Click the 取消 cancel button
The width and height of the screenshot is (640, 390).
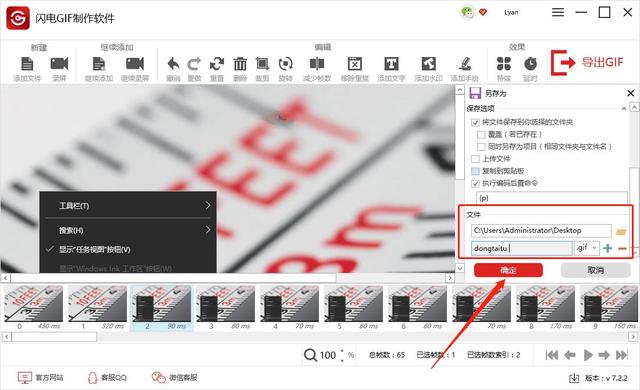click(596, 270)
